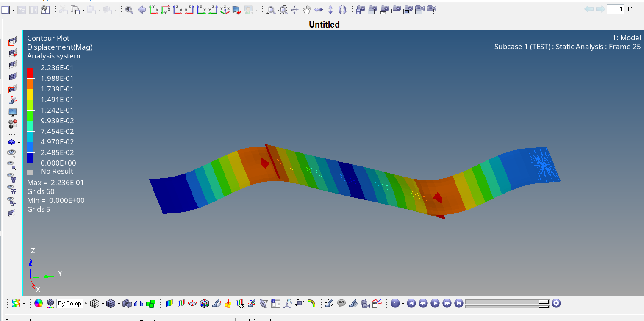Toggle the eye with single box icon
The width and height of the screenshot is (644, 321).
(x=11, y=165)
